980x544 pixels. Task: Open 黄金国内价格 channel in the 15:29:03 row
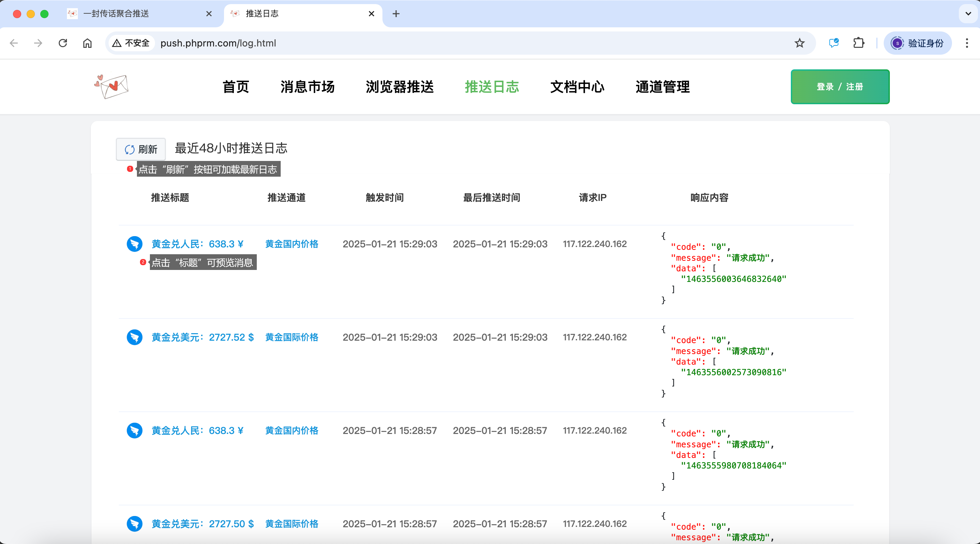click(x=292, y=244)
